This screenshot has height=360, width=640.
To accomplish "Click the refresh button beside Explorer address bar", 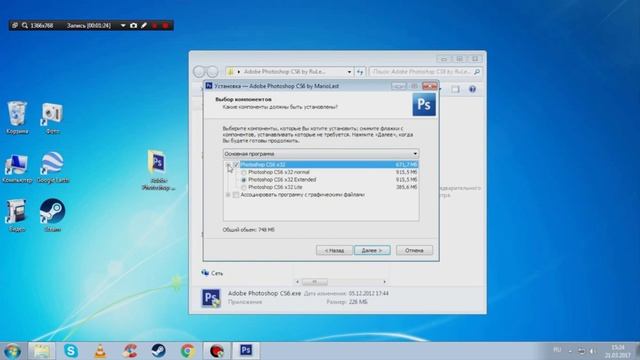I will pos(360,72).
